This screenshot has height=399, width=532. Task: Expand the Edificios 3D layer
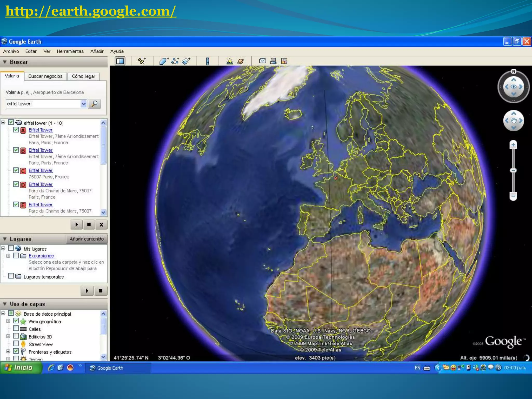pyautogui.click(x=8, y=336)
